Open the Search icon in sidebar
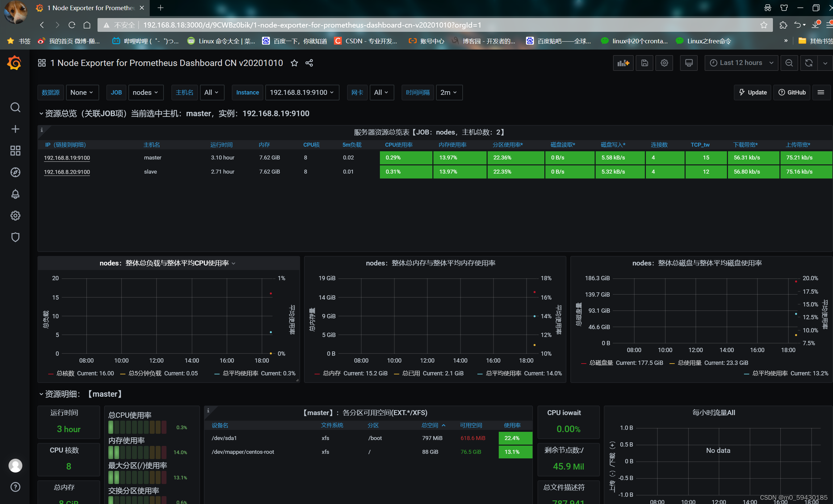The height and width of the screenshot is (504, 833). point(15,107)
